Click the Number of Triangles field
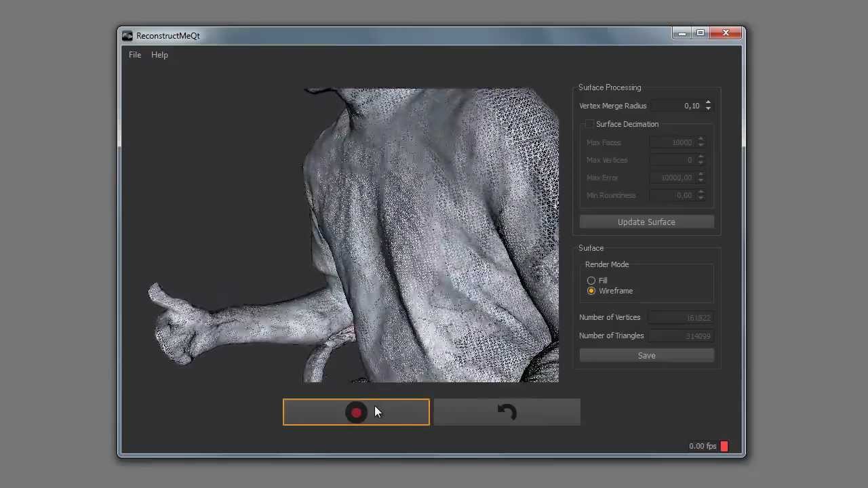The height and width of the screenshot is (488, 868). 680,335
